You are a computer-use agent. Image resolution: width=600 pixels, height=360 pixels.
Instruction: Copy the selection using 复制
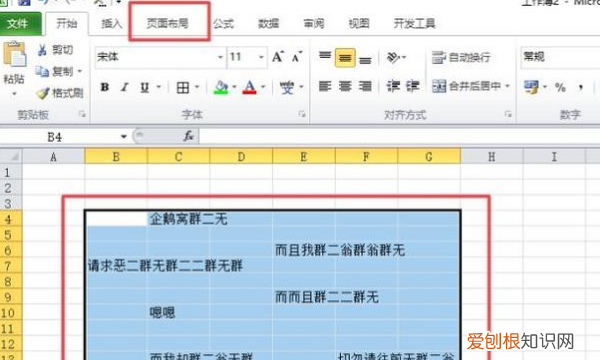pos(54,71)
